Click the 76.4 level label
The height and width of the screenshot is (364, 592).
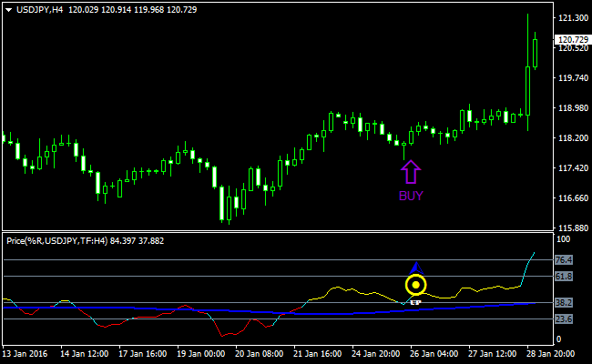(x=564, y=260)
